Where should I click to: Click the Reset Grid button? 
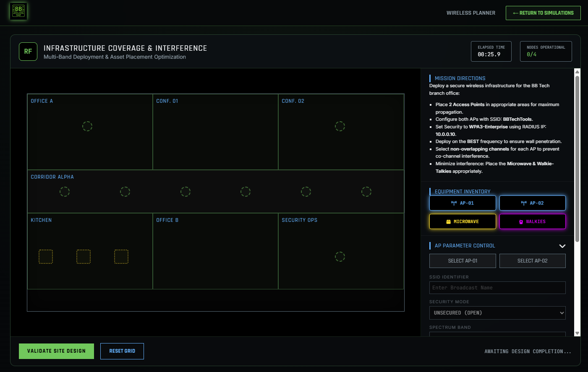[x=122, y=351]
